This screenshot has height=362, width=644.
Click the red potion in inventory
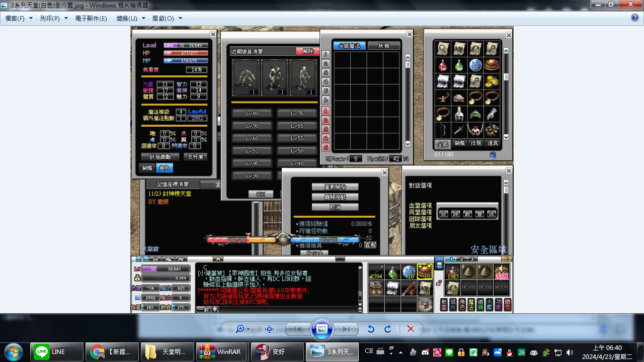tap(443, 65)
